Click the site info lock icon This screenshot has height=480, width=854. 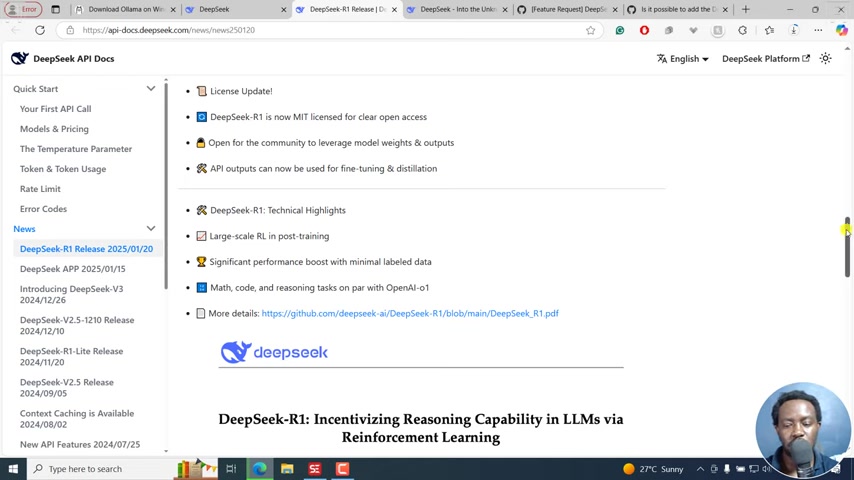pyautogui.click(x=70, y=30)
